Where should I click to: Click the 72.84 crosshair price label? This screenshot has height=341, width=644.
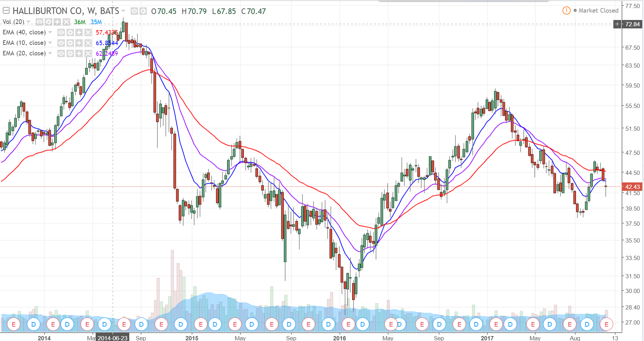tap(632, 24)
